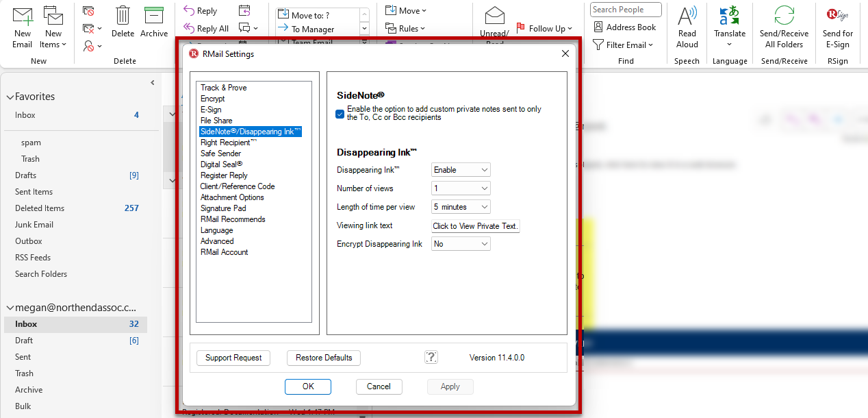Click the help question mark icon

point(431,357)
